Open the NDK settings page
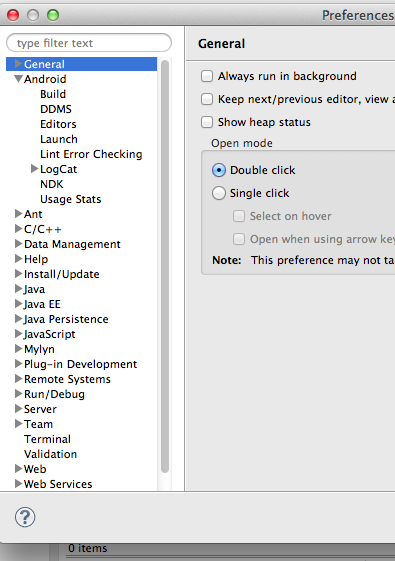Image resolution: width=395 pixels, height=561 pixels. click(x=52, y=184)
